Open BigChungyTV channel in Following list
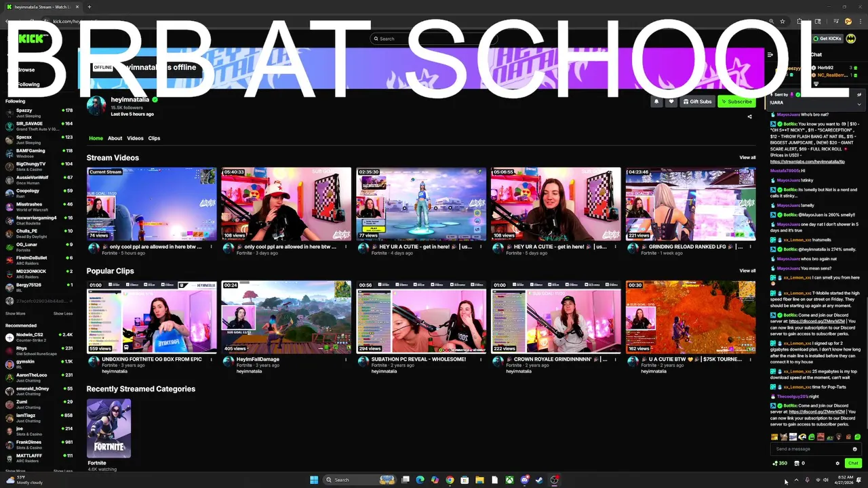868x488 pixels. [x=39, y=167]
